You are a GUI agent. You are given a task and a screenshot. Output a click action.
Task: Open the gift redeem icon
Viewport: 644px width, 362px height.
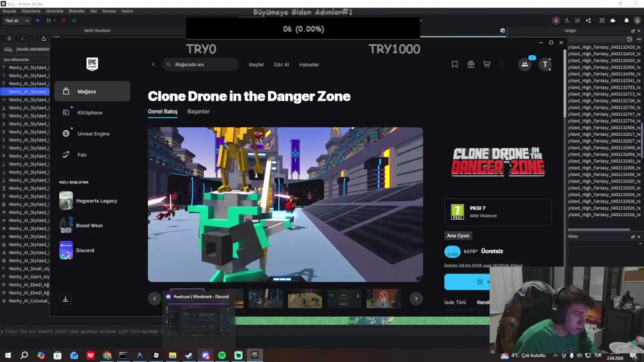[x=471, y=64]
